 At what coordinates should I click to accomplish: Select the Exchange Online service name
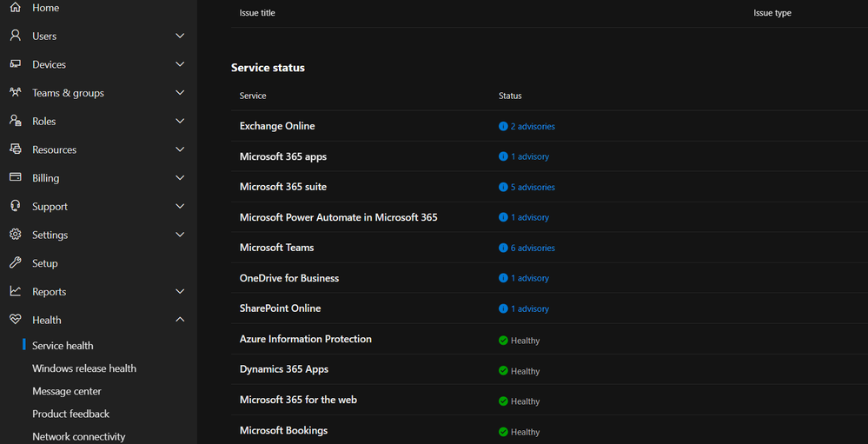click(x=277, y=126)
